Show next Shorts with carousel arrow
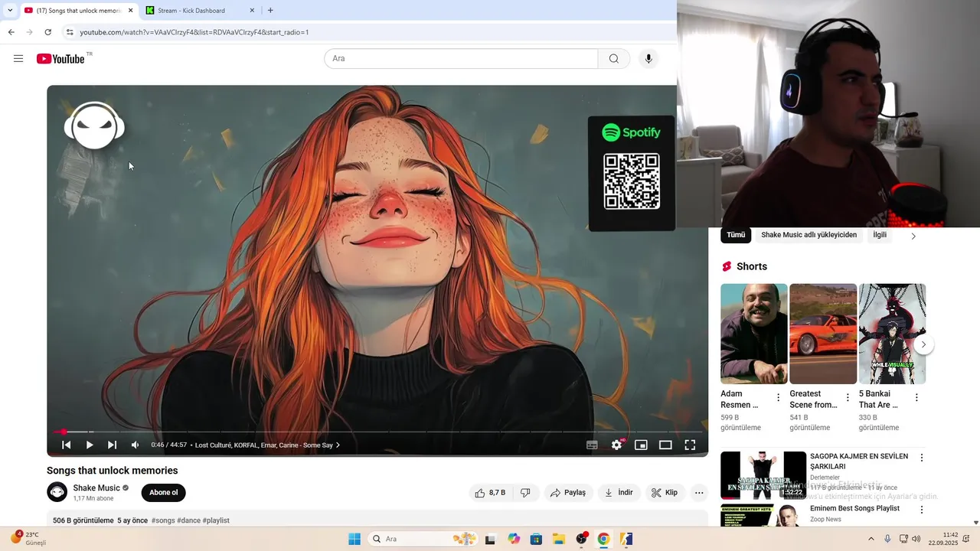Image resolution: width=980 pixels, height=551 pixels. coord(923,344)
